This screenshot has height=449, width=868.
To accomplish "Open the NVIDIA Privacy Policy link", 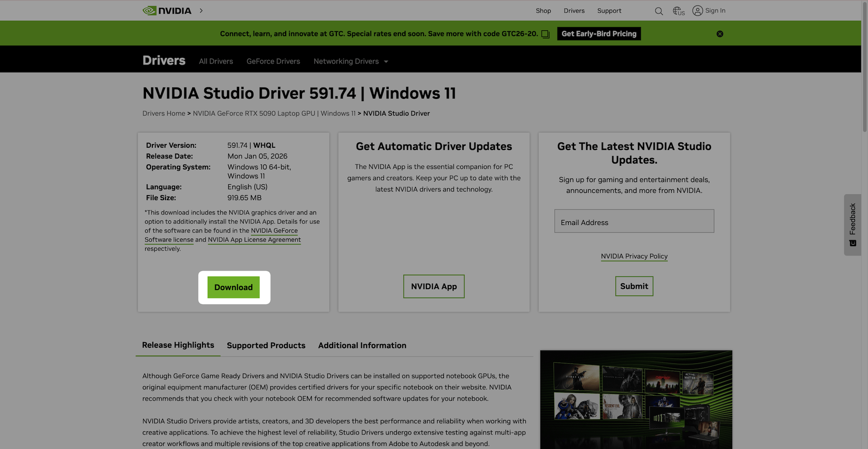I will click(x=634, y=256).
